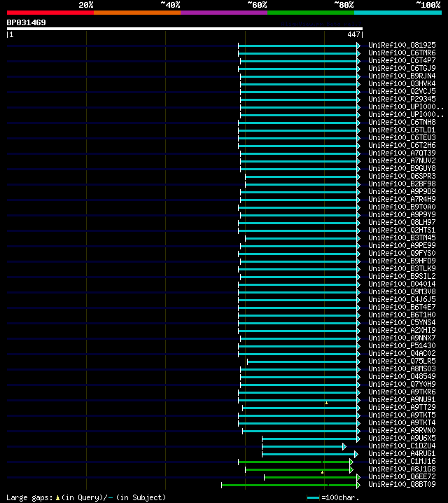This screenshot has width=448, height=503.
Task: Open the UniRef100_Q3HVK4 hit
Action: click(x=402, y=84)
